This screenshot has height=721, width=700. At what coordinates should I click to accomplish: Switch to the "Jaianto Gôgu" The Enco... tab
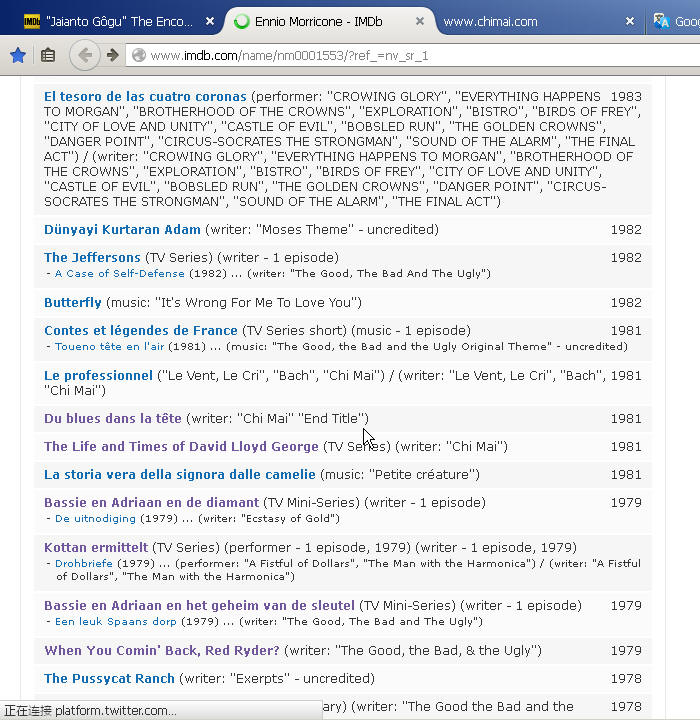(x=119, y=22)
